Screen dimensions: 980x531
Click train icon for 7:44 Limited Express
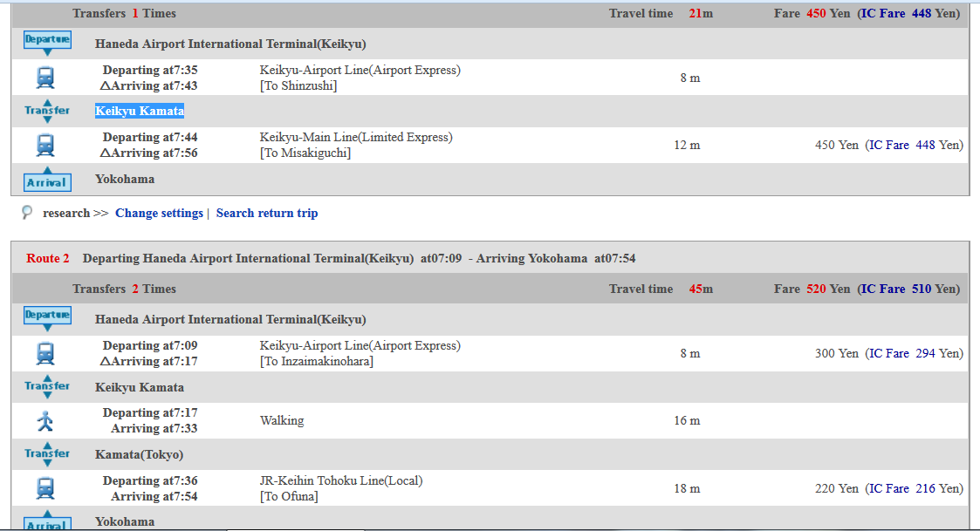click(x=45, y=145)
